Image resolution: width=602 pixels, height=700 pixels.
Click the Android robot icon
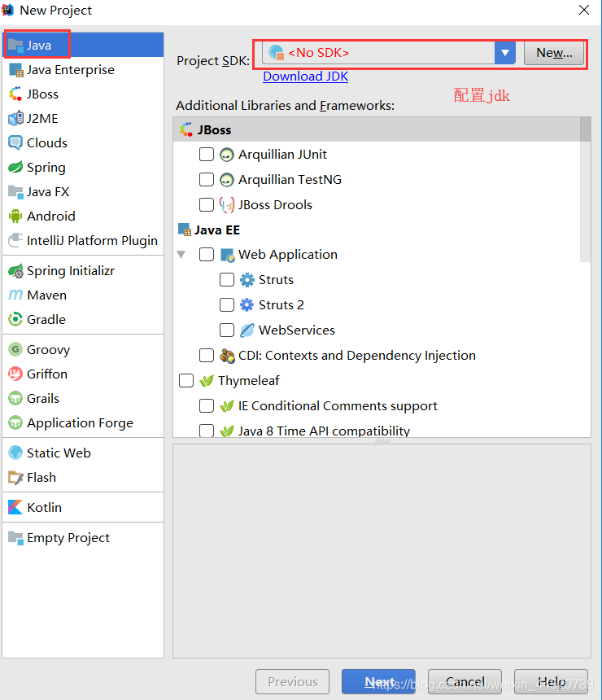coord(15,216)
